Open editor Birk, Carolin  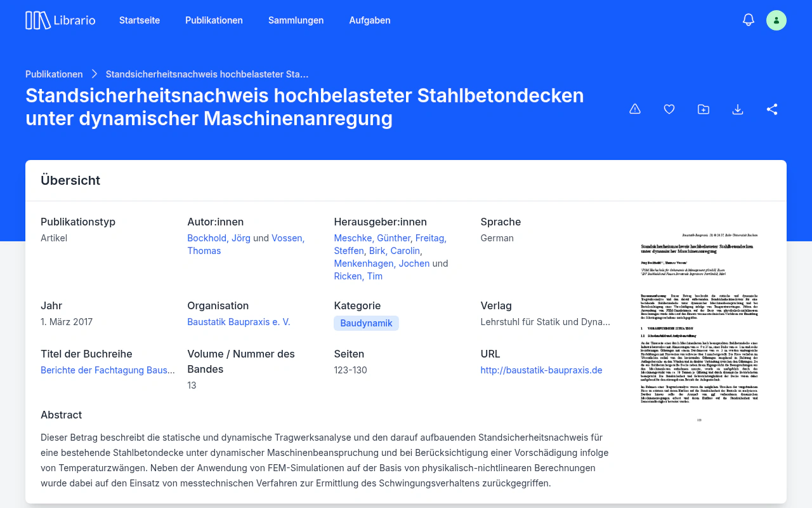point(395,251)
